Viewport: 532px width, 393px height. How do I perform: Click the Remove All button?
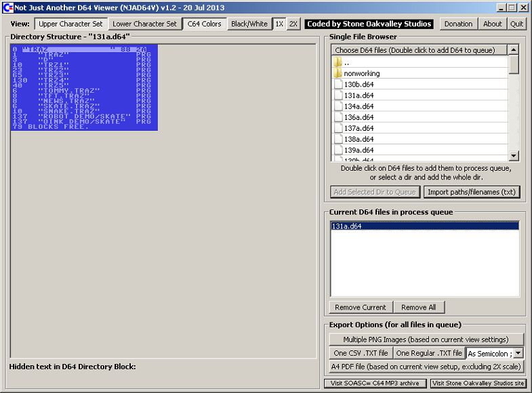click(418, 307)
